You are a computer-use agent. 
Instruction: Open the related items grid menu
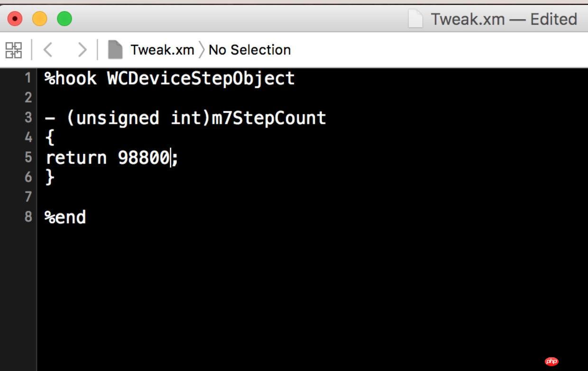[13, 50]
